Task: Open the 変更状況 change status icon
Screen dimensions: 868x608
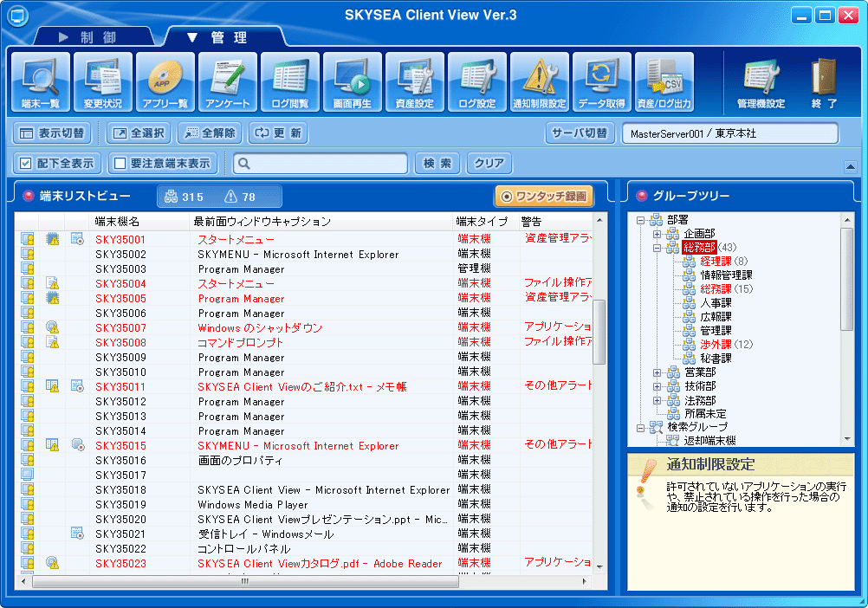Action: [103, 82]
